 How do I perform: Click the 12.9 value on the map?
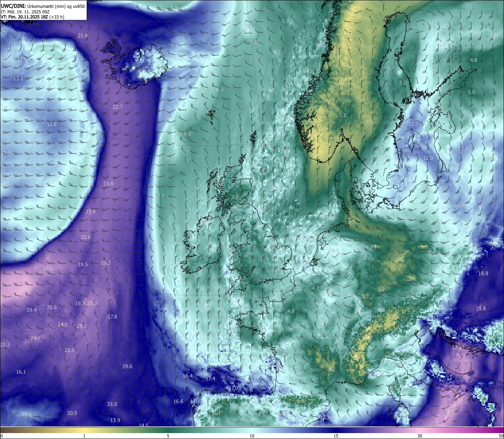pyautogui.click(x=428, y=158)
